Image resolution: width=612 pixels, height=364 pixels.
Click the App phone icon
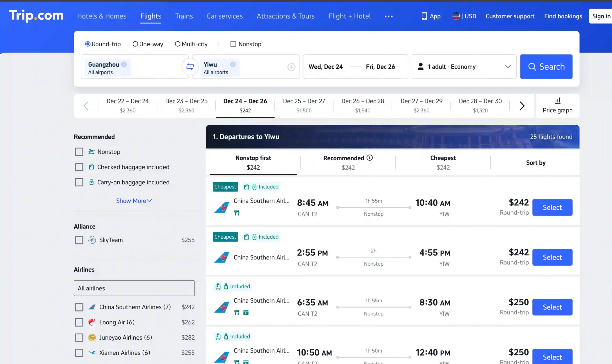424,16
